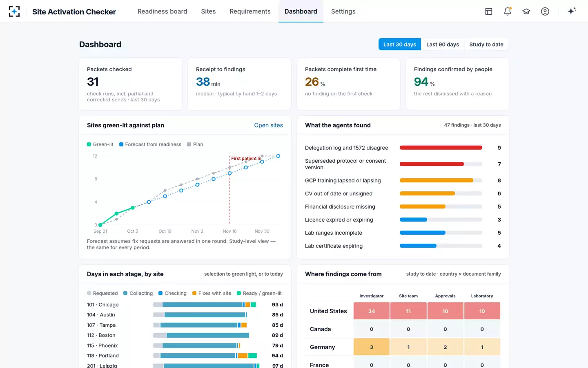Toggle the Checking stage legend item

172,293
